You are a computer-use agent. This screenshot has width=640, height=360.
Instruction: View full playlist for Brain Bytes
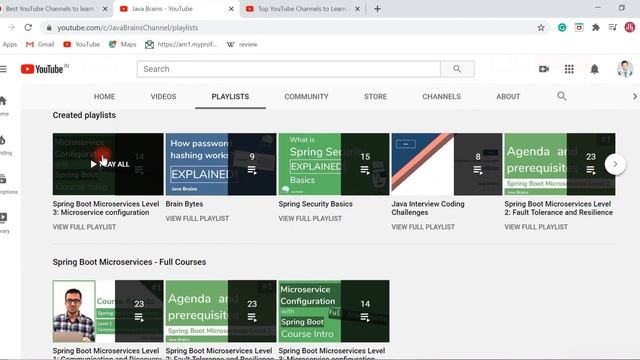click(197, 218)
